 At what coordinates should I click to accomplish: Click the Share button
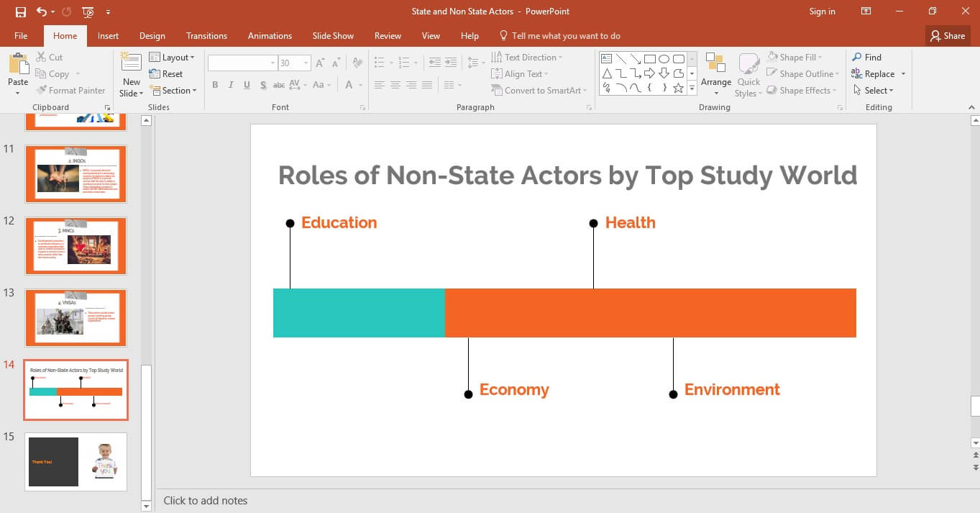[x=948, y=36]
